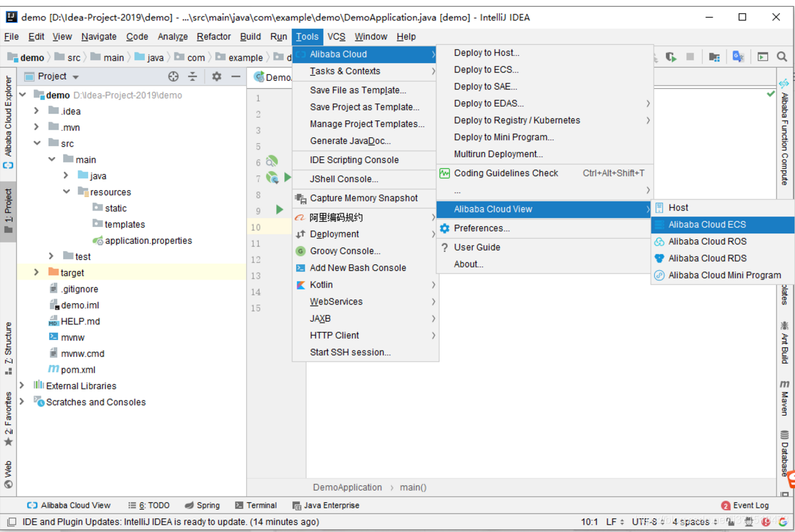Open the Refactor menu

tap(214, 37)
